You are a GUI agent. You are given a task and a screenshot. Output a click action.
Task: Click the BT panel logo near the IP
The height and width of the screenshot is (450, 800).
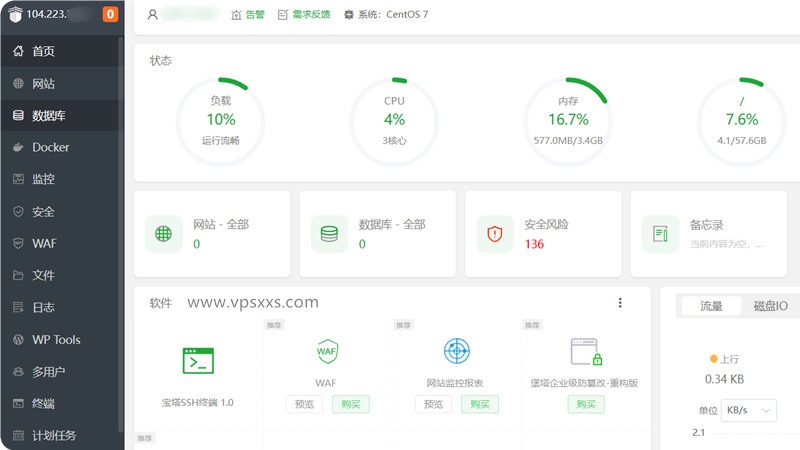(x=15, y=14)
